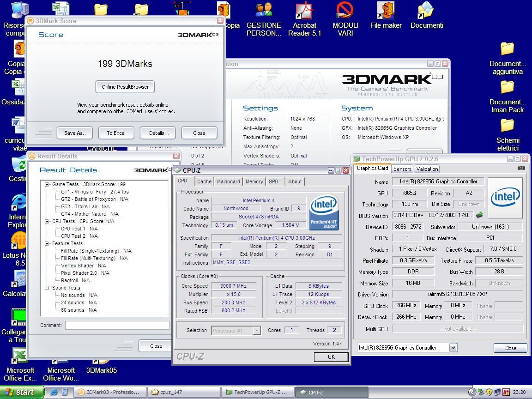Switch to 3DMark03 Professional taskbar button
Viewport: 532px width, 399px height.
110,392
